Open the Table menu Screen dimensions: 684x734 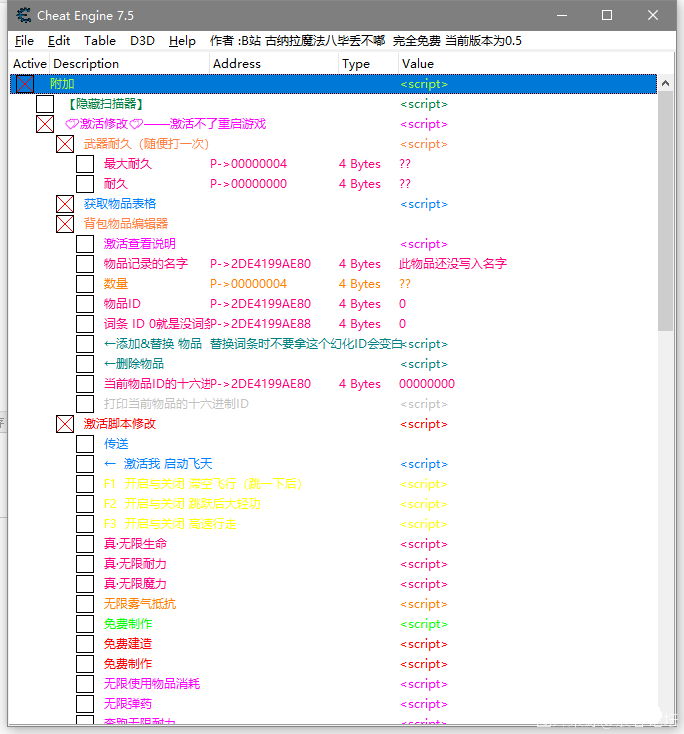pos(99,41)
